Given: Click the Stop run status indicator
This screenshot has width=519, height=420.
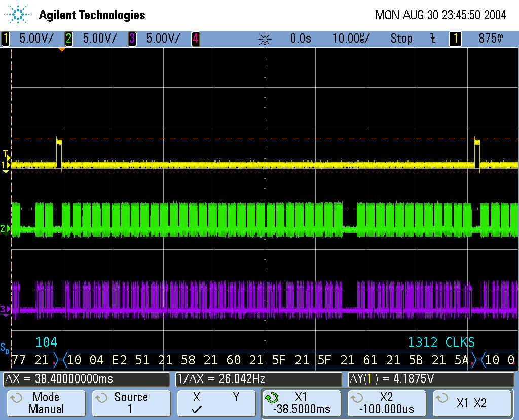Looking at the screenshot, I should click(x=401, y=39).
